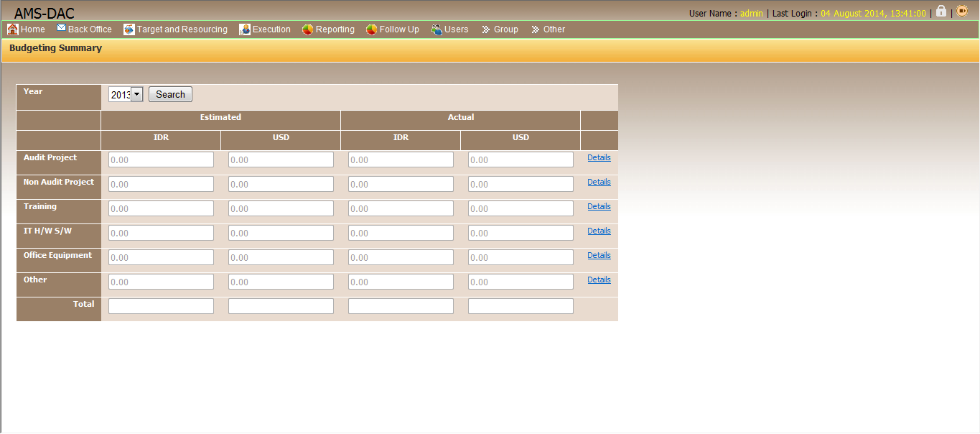
Task: Click the Execution menu icon
Action: coord(245,29)
